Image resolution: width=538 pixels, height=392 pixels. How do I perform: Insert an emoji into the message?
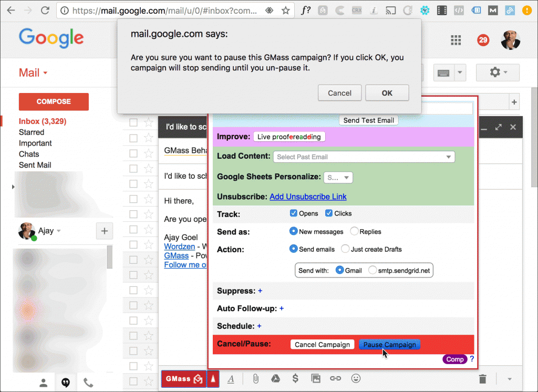click(355, 378)
